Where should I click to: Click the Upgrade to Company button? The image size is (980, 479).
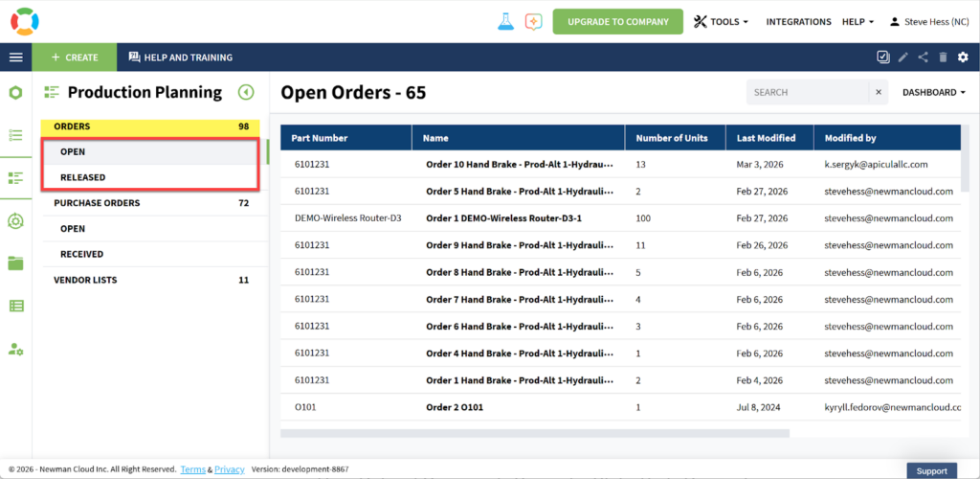click(x=617, y=22)
